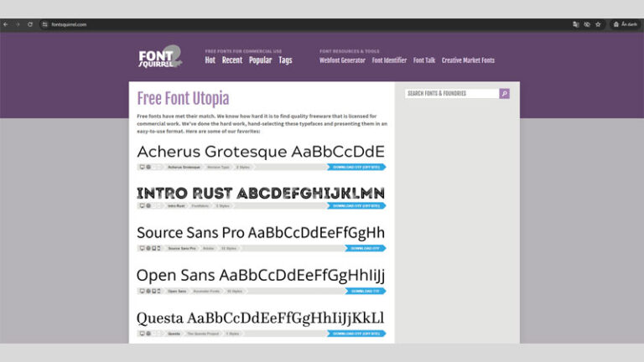
Task: Download Source Sans Pro OTF
Action: (365, 248)
